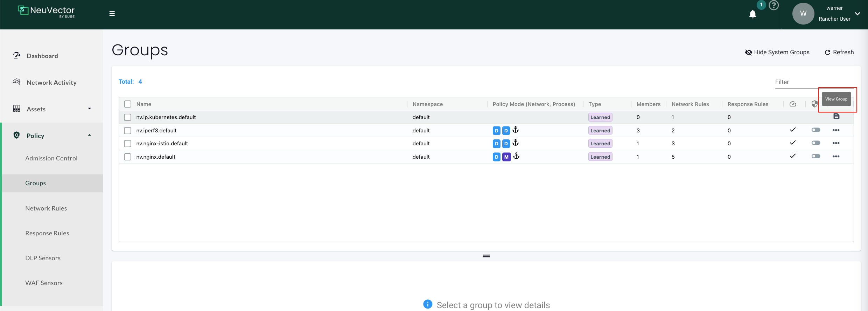Refresh the groups list
This screenshot has width=868, height=311.
pyautogui.click(x=839, y=52)
